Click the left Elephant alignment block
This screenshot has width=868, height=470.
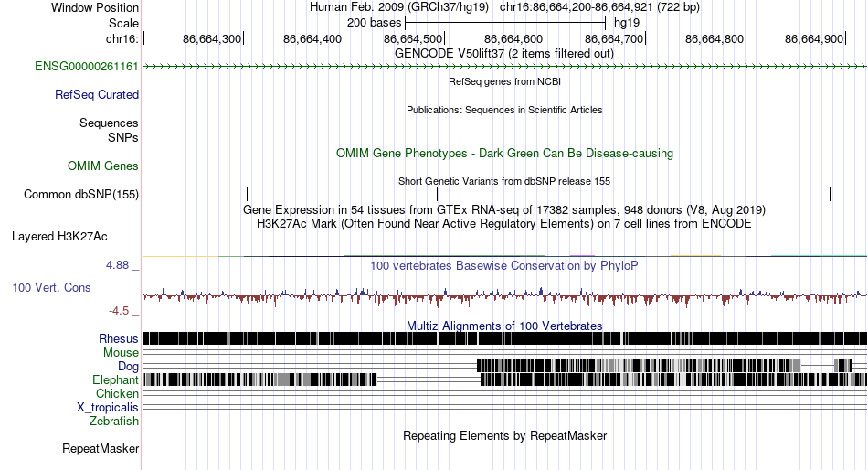pos(259,379)
